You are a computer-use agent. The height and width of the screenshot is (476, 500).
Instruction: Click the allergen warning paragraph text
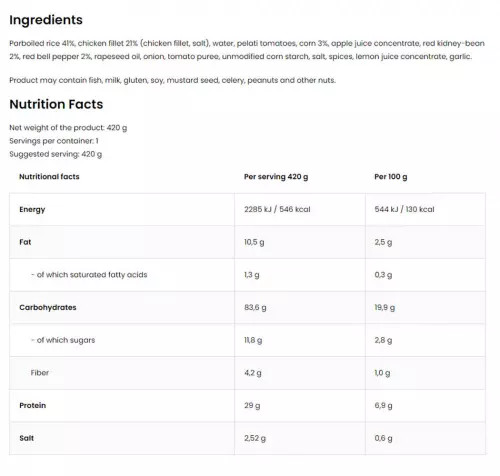click(x=172, y=80)
